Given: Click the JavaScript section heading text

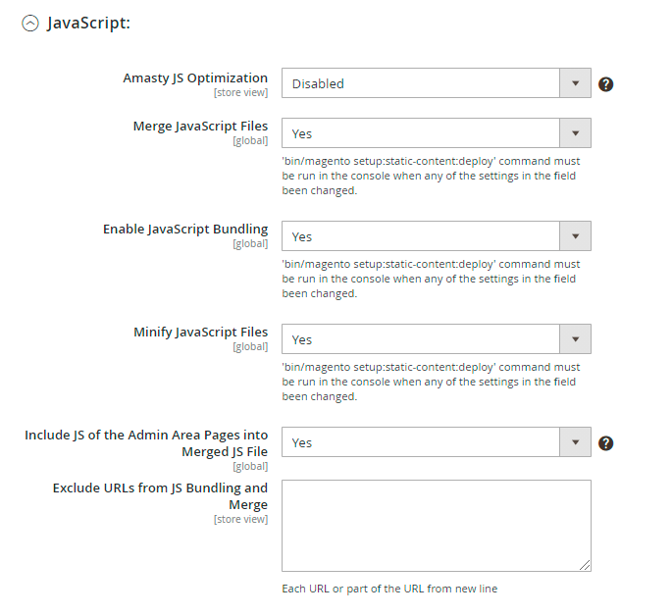Looking at the screenshot, I should (x=89, y=24).
